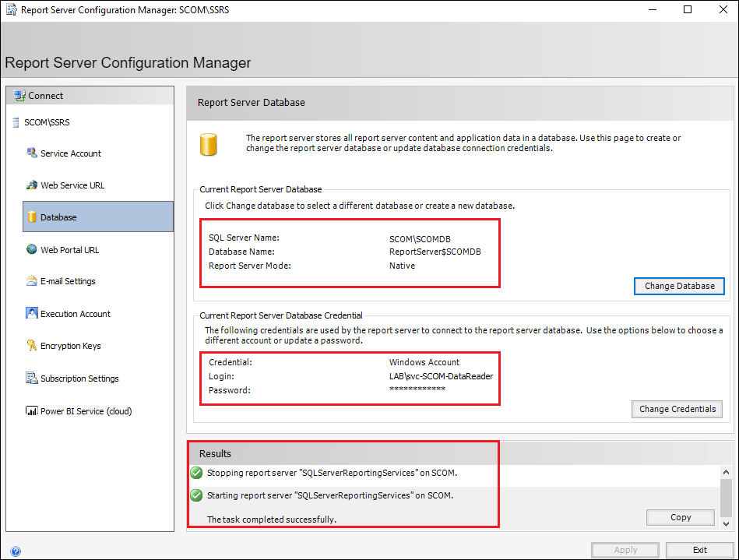Click the Subscription Settings icon
The image size is (739, 560).
click(32, 378)
